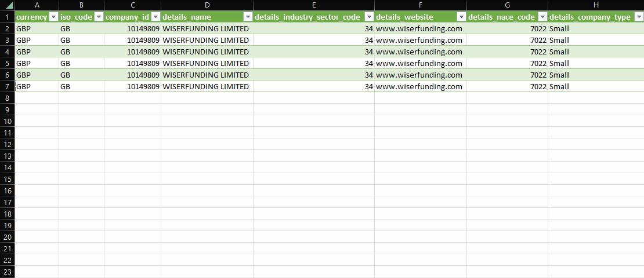
Task: Click the currency header cell
Action: [37, 17]
